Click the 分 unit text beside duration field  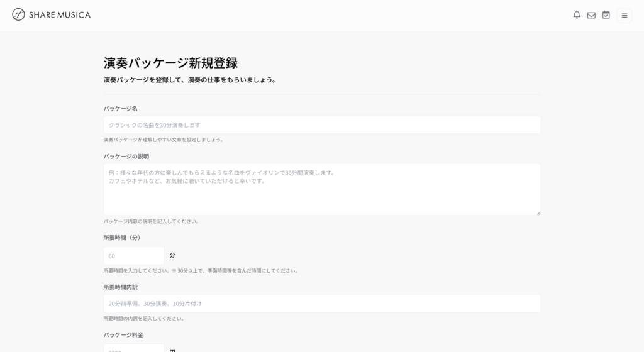coord(172,256)
